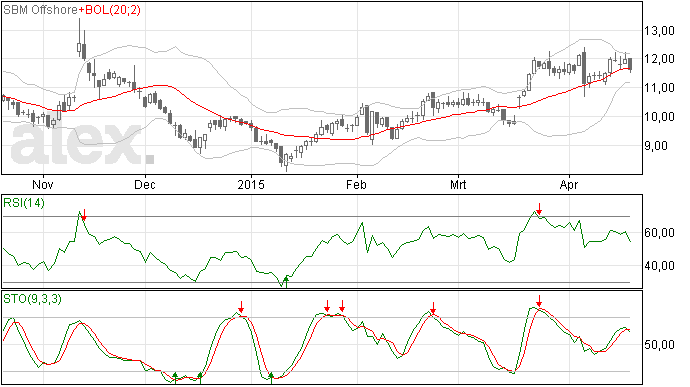The image size is (690, 387).
Task: Click the early-January STO red sell arrow
Action: (x=241, y=306)
